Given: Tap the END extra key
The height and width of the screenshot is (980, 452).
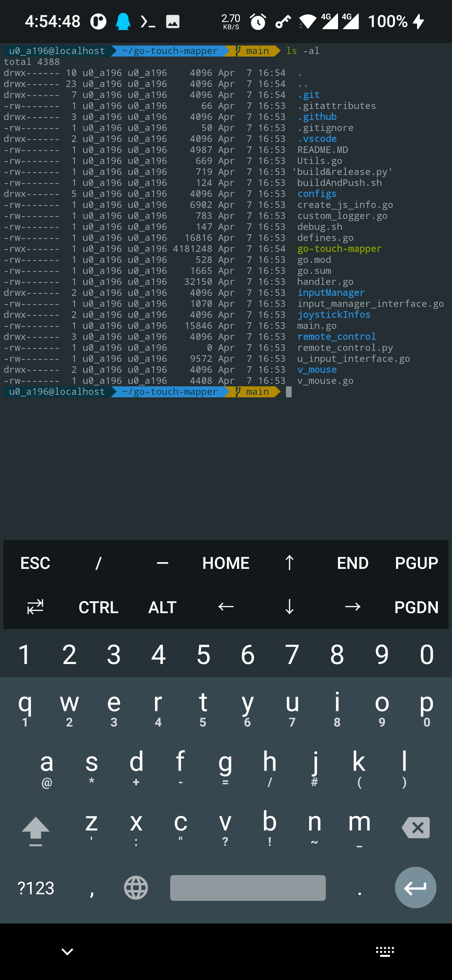Looking at the screenshot, I should [353, 563].
